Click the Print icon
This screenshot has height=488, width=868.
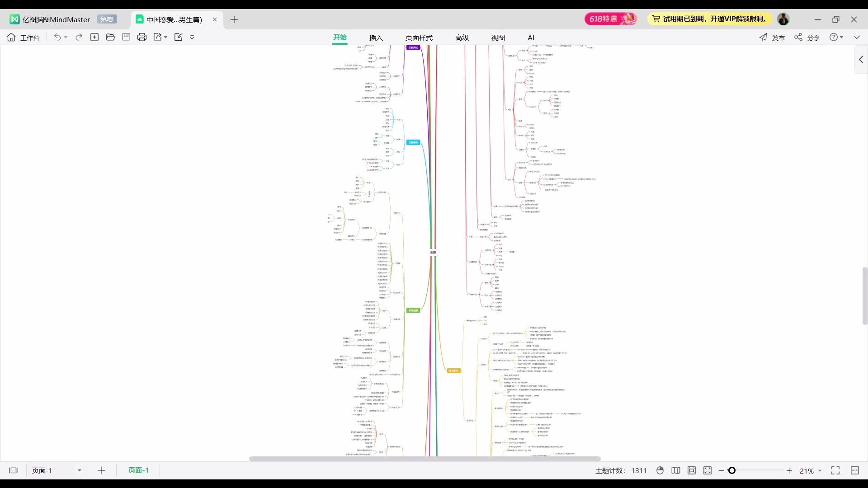[142, 37]
